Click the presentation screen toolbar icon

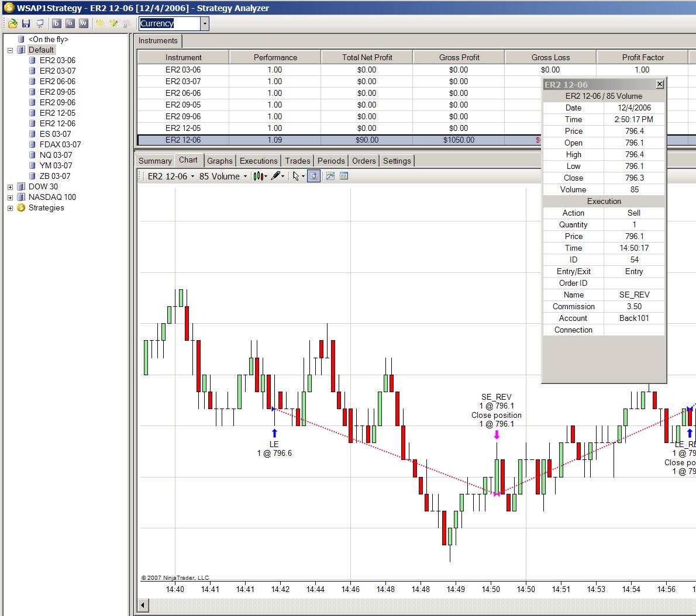click(40, 23)
